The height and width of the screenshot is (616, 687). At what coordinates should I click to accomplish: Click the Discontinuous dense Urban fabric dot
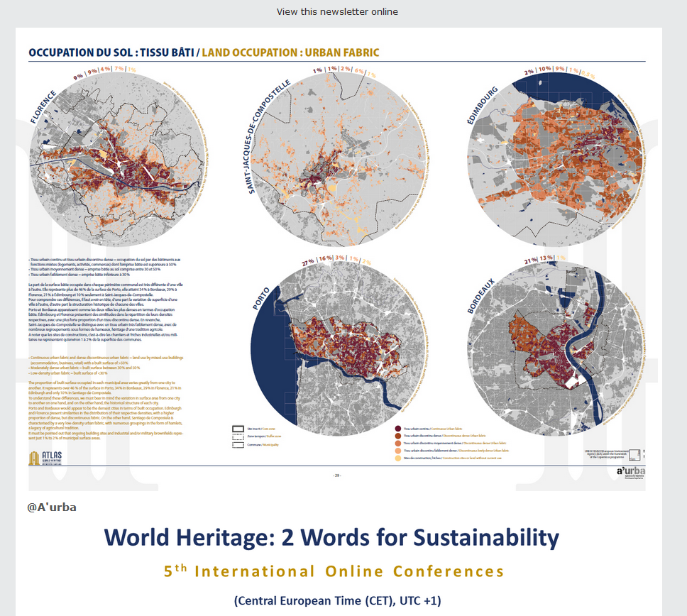[x=397, y=436]
